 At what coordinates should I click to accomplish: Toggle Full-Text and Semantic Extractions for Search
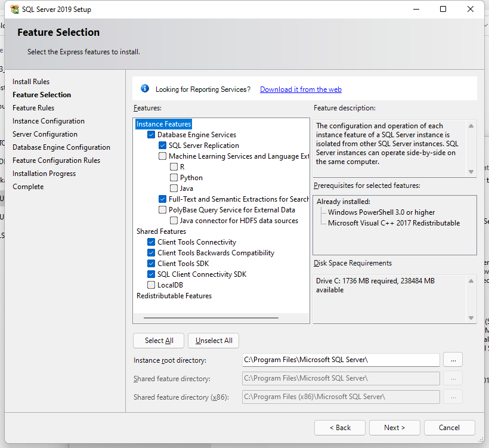click(x=162, y=199)
